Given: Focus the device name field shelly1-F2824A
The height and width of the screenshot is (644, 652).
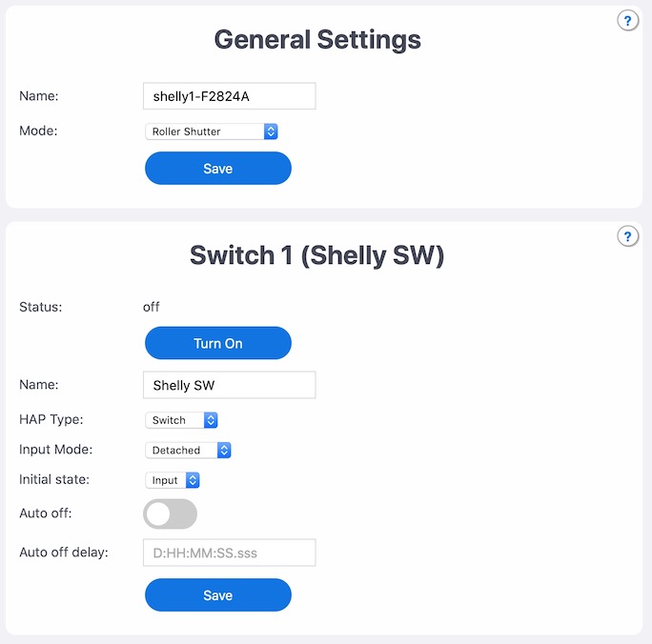Looking at the screenshot, I should coord(230,96).
